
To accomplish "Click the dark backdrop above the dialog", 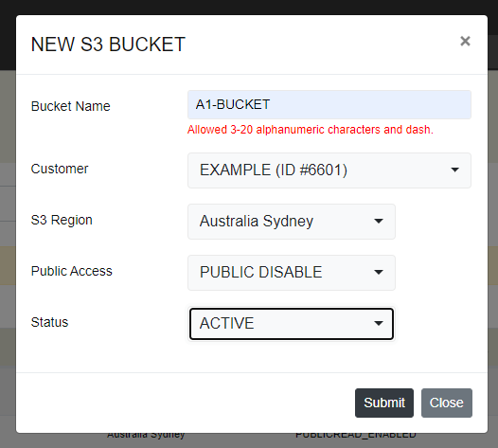I will click(x=249, y=7).
